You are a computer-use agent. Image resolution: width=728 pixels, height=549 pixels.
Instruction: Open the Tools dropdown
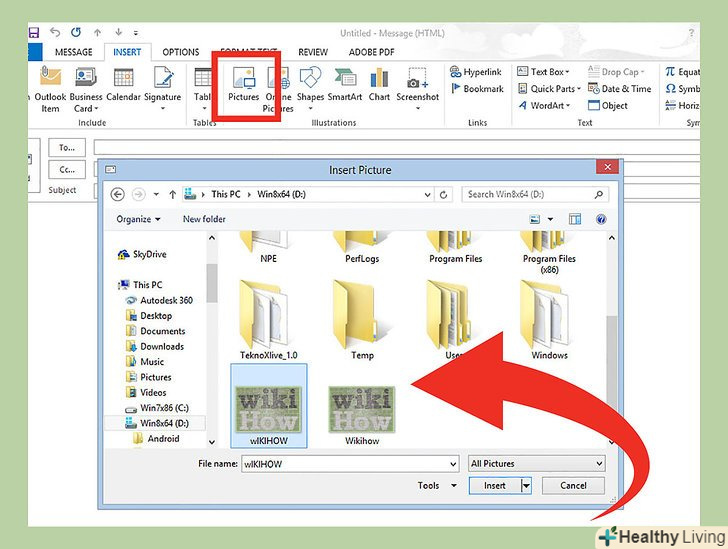437,486
